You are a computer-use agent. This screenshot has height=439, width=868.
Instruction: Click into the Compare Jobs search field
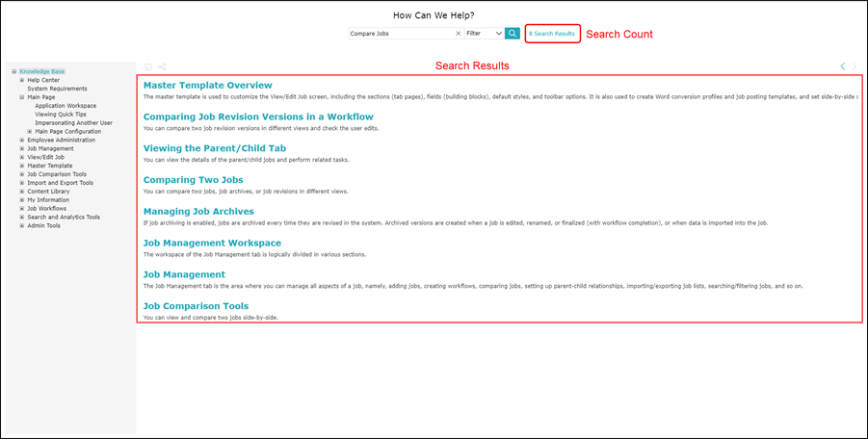point(400,33)
